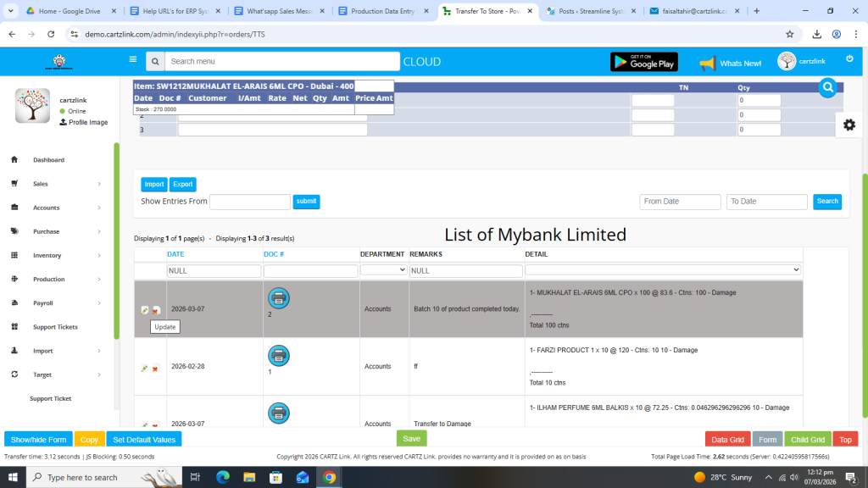Open the Detail column filter dropdown
Screen dimensions: 868x488
[663, 269]
